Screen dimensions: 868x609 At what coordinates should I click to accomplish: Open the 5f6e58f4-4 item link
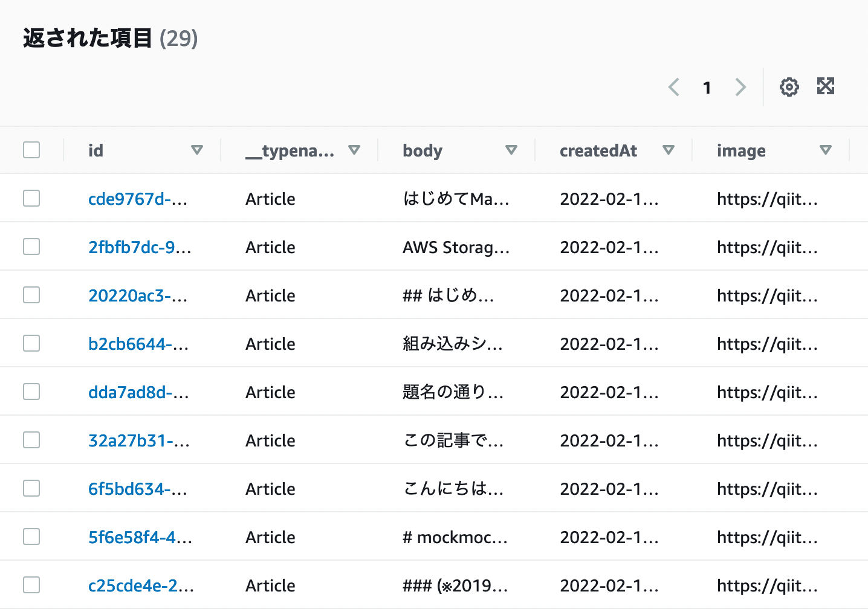[x=140, y=537]
